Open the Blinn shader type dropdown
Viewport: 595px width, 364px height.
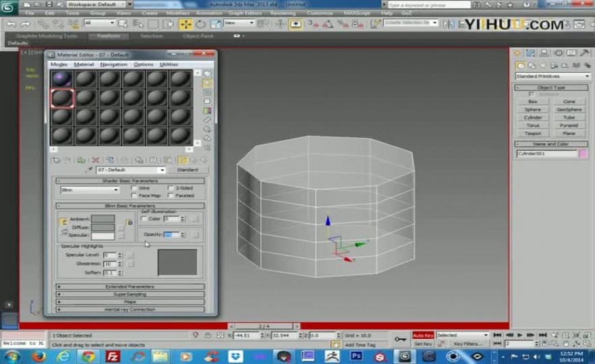pyautogui.click(x=90, y=189)
